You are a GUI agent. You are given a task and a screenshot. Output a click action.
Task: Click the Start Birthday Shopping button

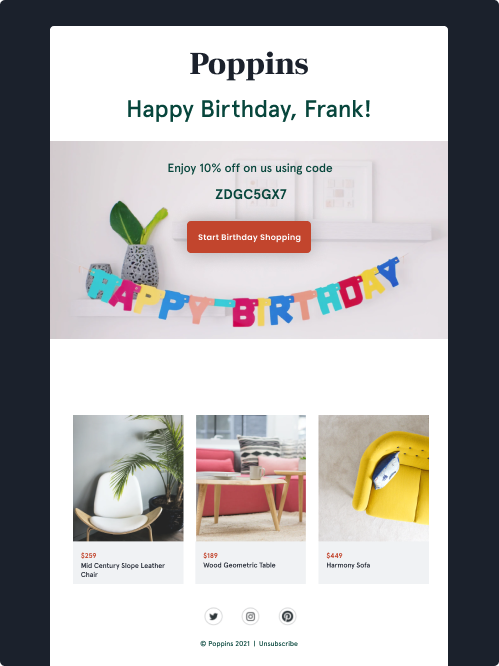click(249, 237)
